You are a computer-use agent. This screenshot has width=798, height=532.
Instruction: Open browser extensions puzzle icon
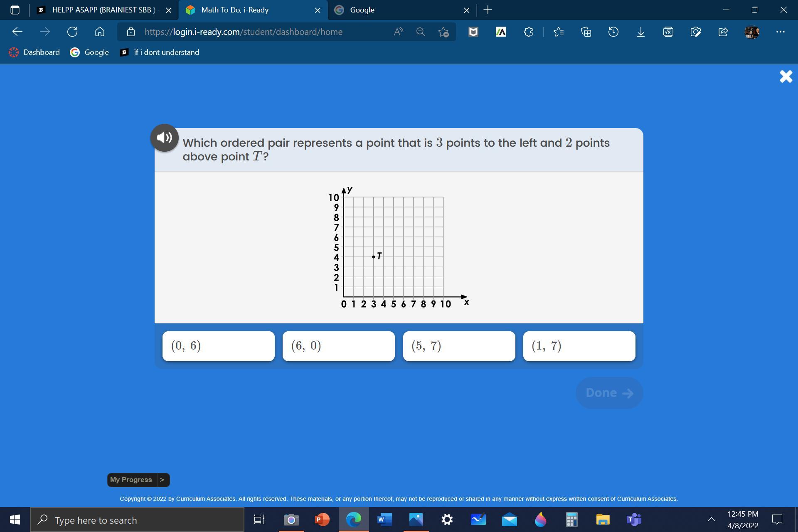(x=528, y=32)
